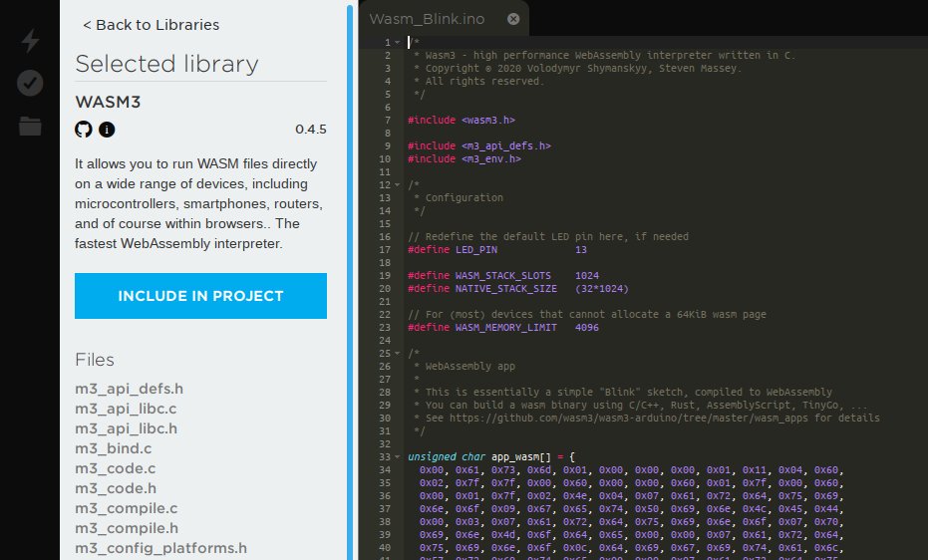This screenshot has width=928, height=560.
Task: Open m3_bind.c file
Action: click(x=113, y=448)
